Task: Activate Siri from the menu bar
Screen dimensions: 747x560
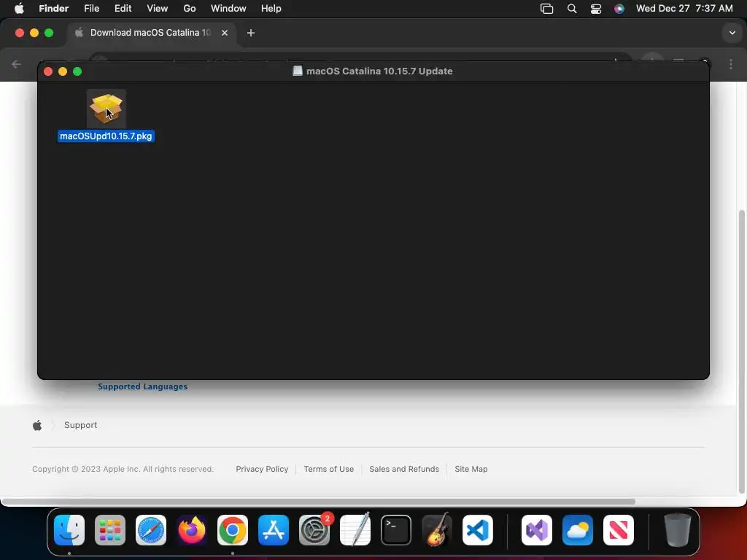Action: (x=619, y=9)
